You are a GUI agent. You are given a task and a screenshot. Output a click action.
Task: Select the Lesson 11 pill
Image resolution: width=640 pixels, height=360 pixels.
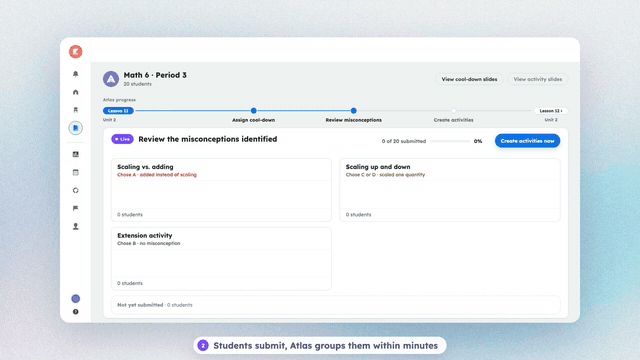118,111
